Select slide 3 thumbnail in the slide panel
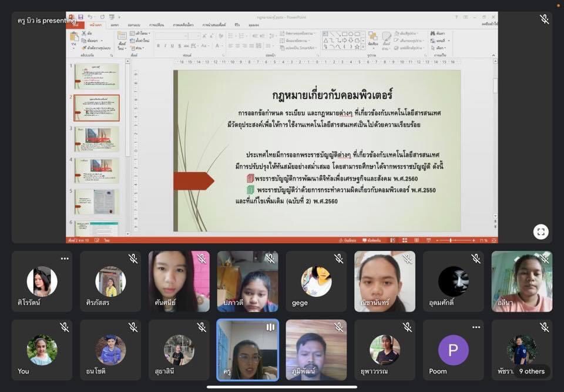 click(96, 139)
